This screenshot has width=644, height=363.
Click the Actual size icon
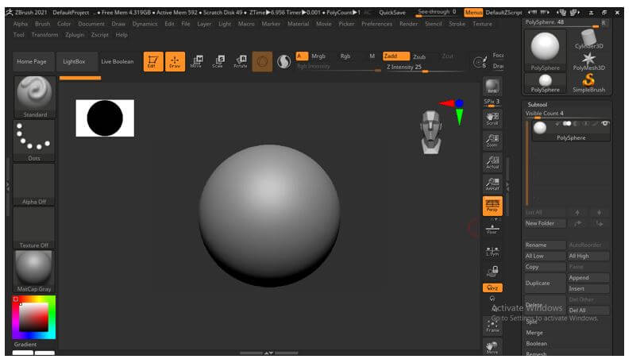(492, 162)
